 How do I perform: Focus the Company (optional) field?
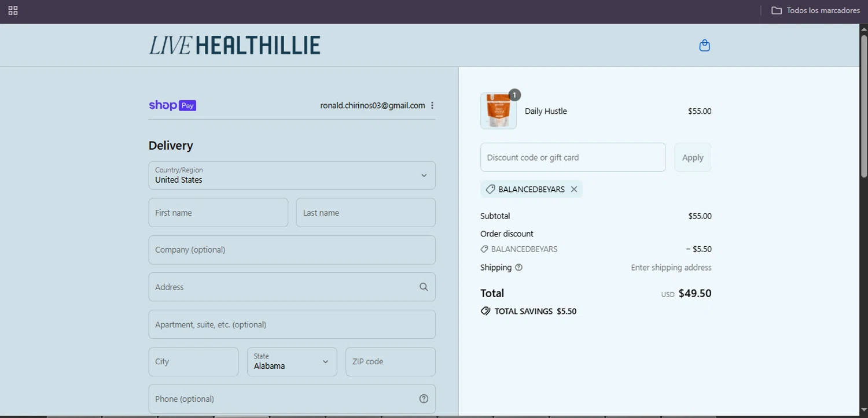coord(292,250)
